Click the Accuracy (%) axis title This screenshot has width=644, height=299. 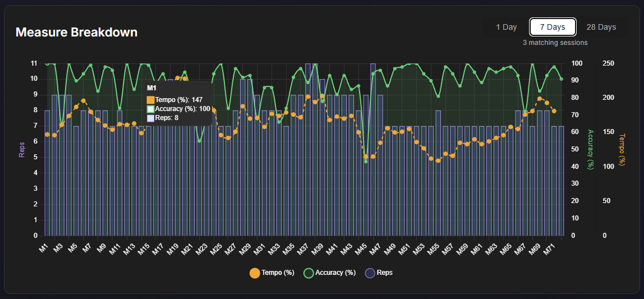590,149
